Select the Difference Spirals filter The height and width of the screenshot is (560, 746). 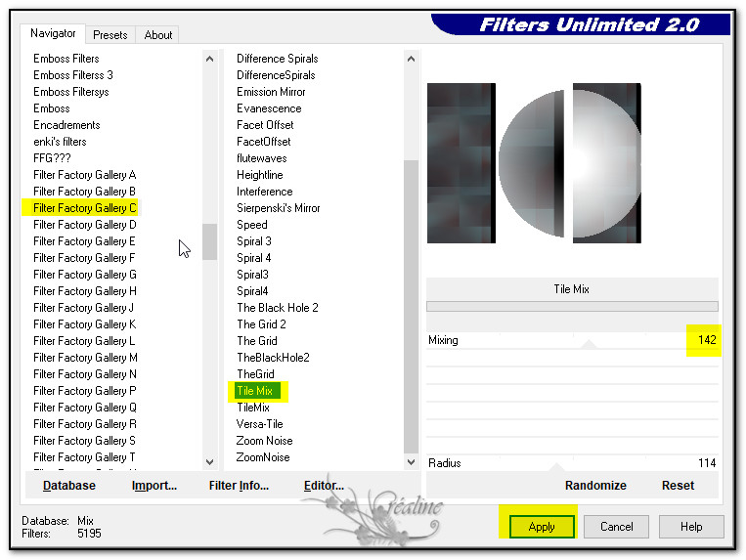click(x=278, y=59)
